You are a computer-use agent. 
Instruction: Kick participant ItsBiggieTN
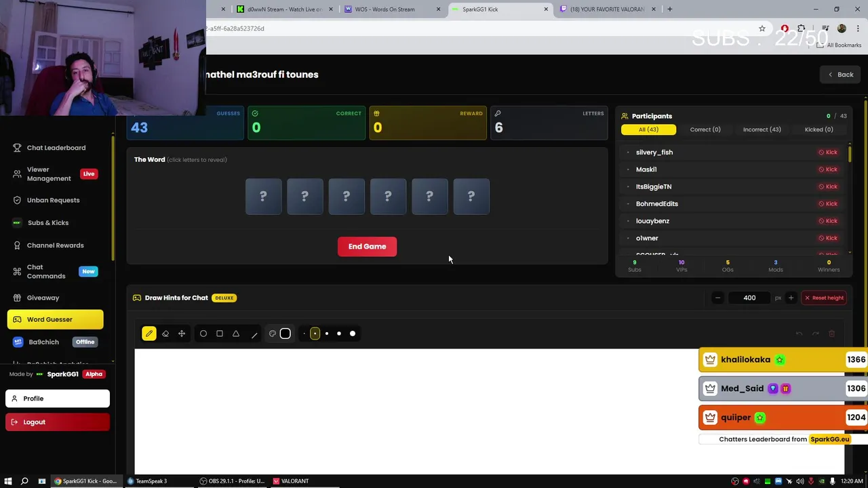coord(828,186)
